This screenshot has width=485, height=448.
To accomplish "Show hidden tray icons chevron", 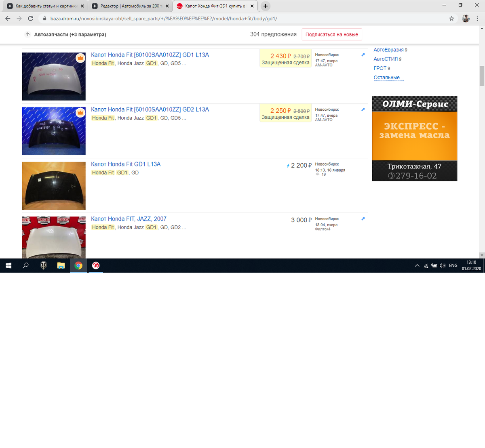I will tap(417, 265).
